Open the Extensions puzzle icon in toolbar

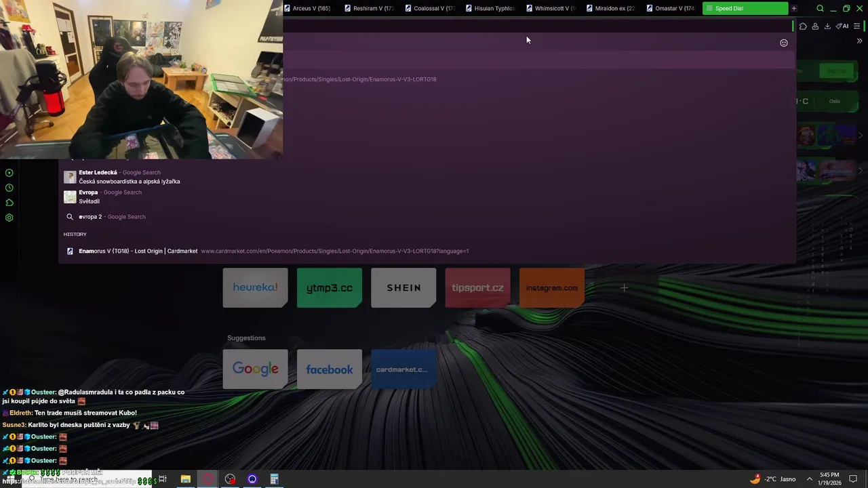click(x=803, y=26)
